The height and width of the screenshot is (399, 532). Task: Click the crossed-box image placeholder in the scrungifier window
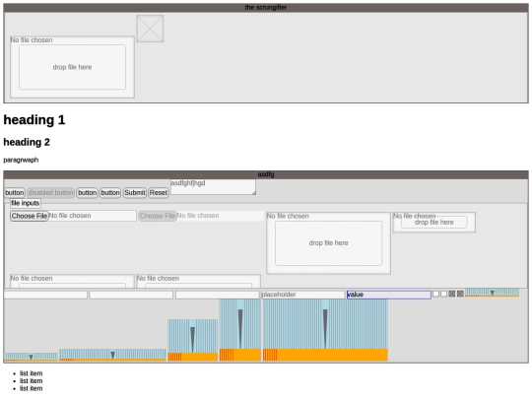point(150,29)
